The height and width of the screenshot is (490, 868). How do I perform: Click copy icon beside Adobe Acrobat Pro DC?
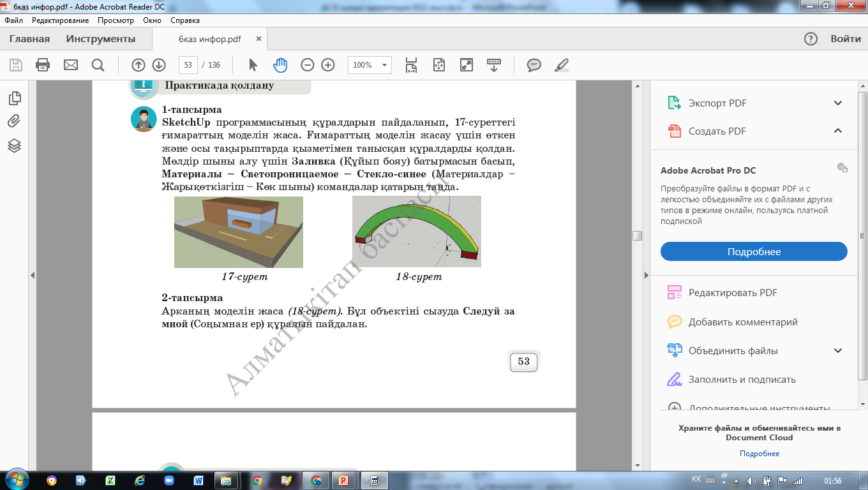(x=842, y=168)
